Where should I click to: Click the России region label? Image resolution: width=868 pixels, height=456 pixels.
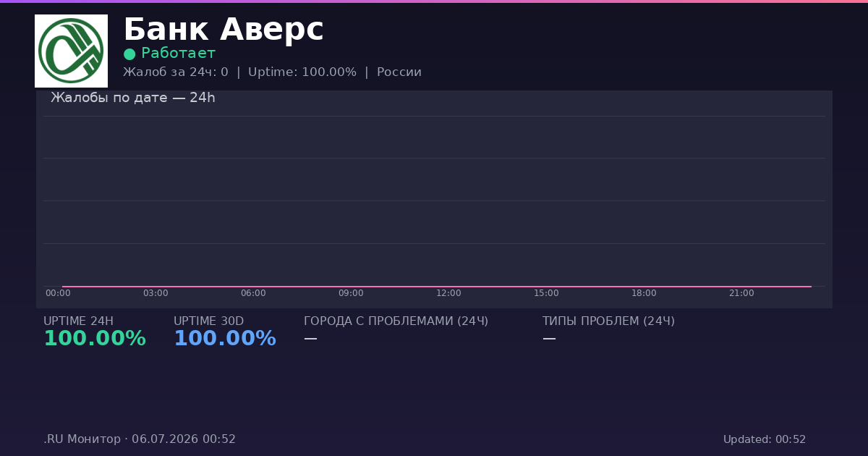[x=399, y=72]
